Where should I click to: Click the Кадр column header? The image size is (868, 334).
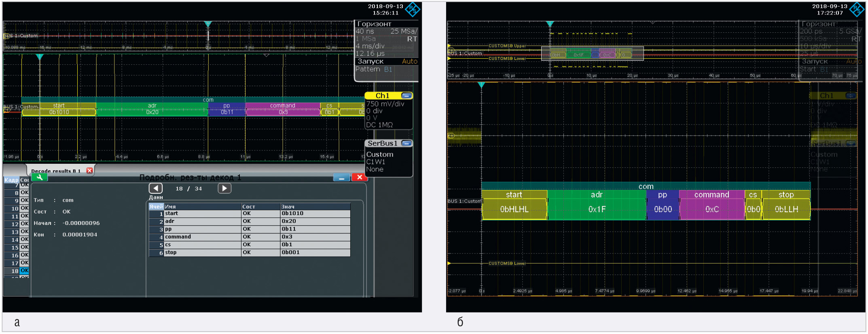click(x=11, y=180)
